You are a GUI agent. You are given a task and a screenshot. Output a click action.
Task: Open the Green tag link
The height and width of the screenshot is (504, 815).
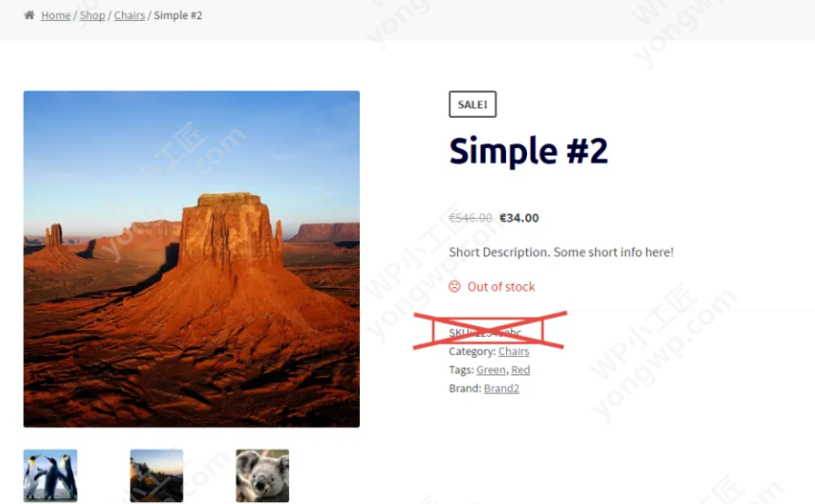click(491, 370)
